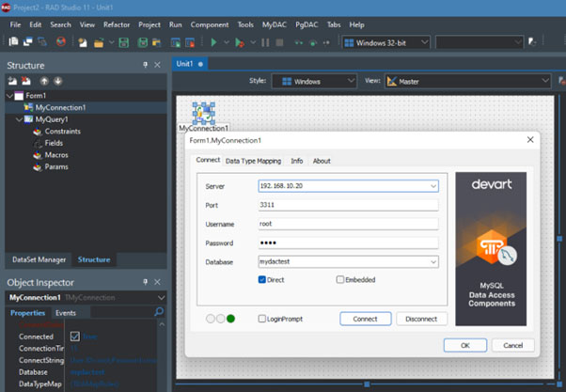Click Move Up arrow in Structure toolbar
This screenshot has height=392, width=566.
(x=44, y=81)
